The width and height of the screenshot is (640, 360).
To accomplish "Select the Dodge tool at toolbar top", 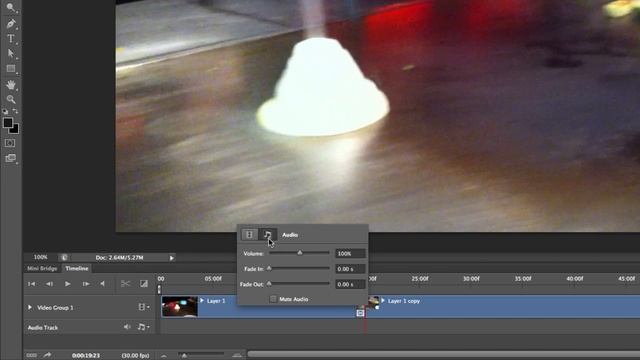I will 11,7.
